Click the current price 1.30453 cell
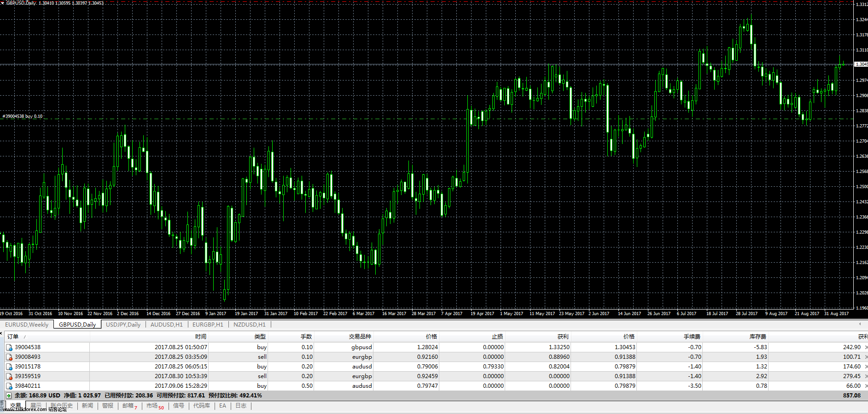The image size is (868, 414). coord(625,347)
